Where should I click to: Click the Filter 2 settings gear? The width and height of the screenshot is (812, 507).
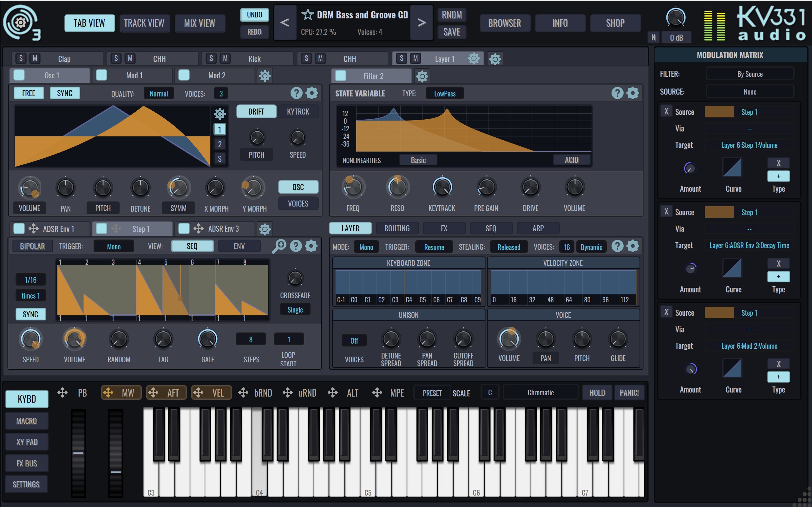(422, 76)
